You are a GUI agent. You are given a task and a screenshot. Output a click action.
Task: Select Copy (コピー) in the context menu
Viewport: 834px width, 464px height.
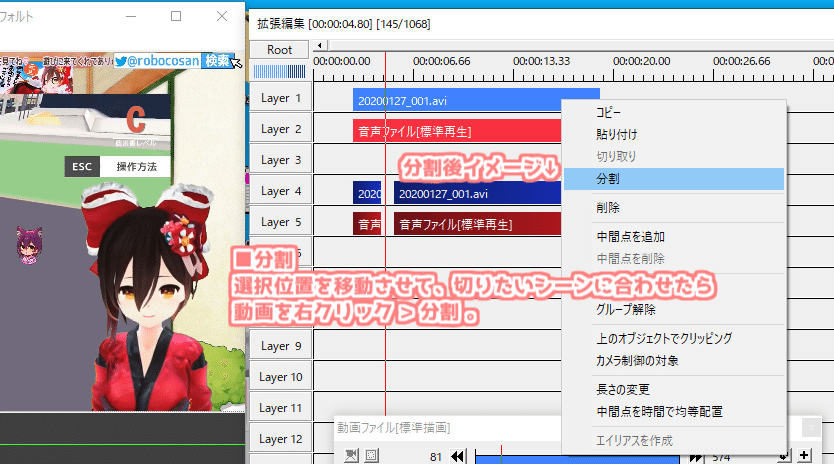pos(608,112)
